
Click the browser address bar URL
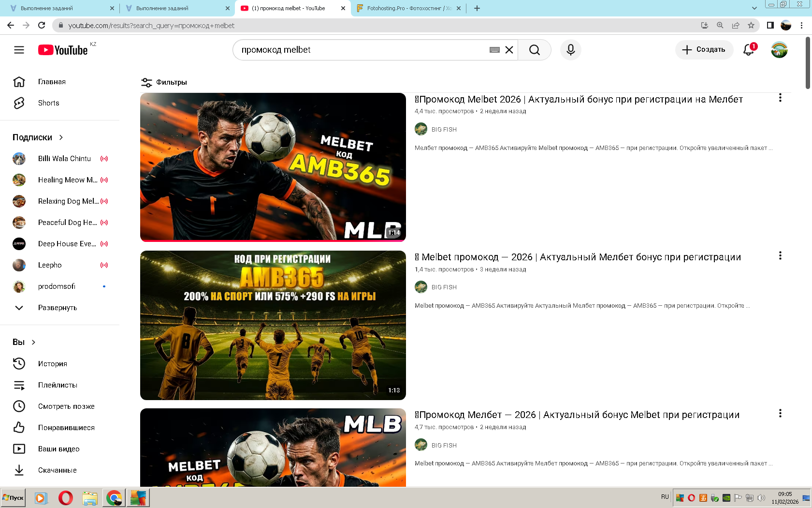pyautogui.click(x=151, y=26)
